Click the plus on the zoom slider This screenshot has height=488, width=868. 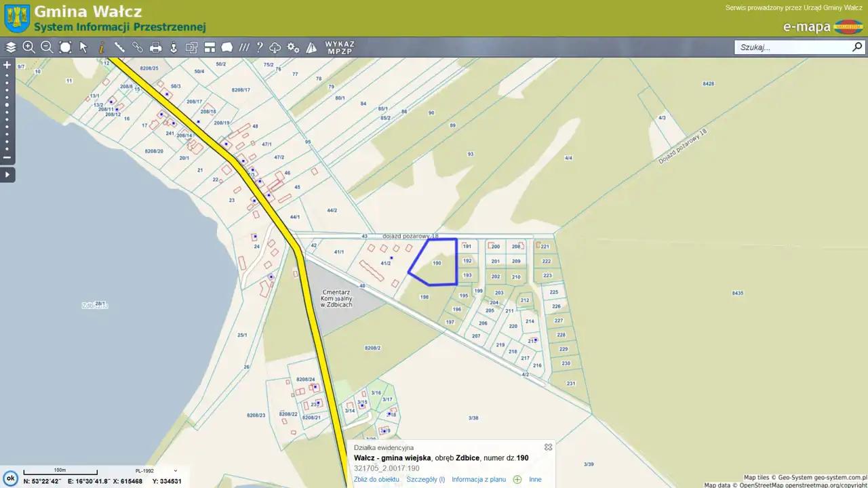click(x=7, y=65)
